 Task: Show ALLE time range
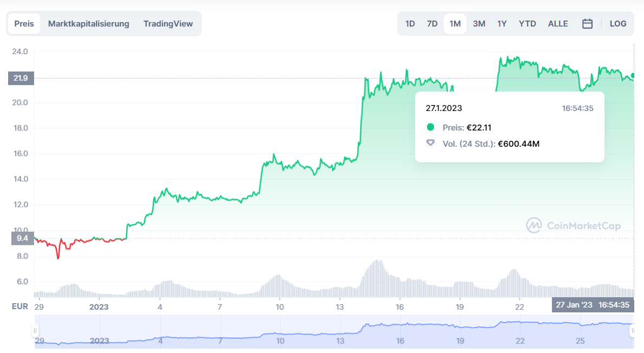click(x=558, y=24)
